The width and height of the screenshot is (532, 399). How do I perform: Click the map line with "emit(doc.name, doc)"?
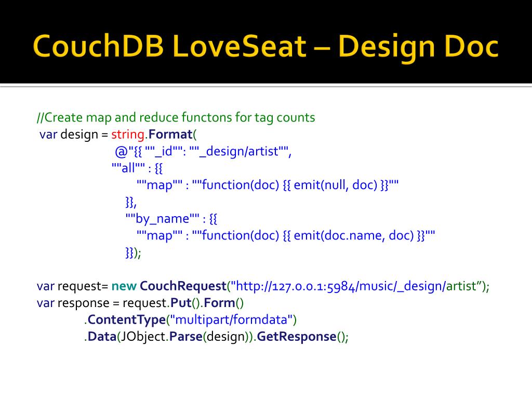(x=286, y=235)
